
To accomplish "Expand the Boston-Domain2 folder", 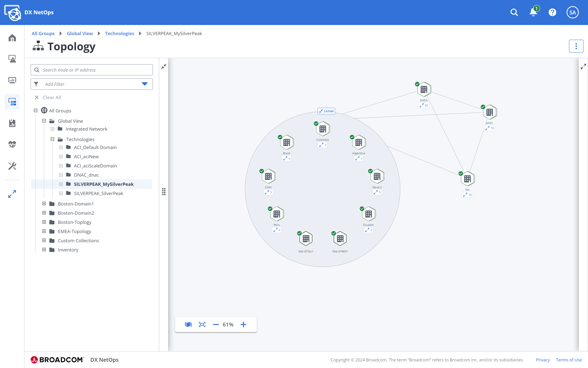I will click(x=44, y=213).
